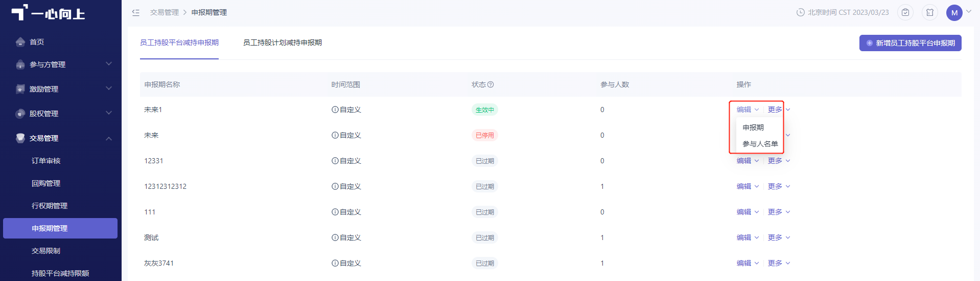
Task: Collapse the 交易管理 sidebar menu
Action: [60, 138]
